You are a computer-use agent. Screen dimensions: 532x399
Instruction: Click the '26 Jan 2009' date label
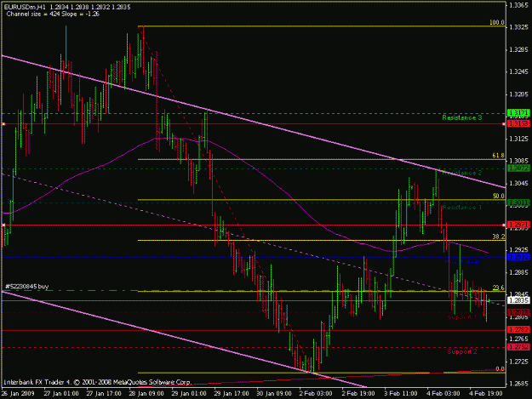(x=18, y=394)
